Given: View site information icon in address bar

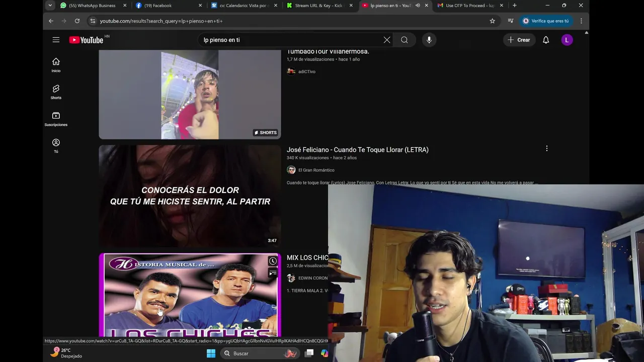Looking at the screenshot, I should click(x=92, y=21).
